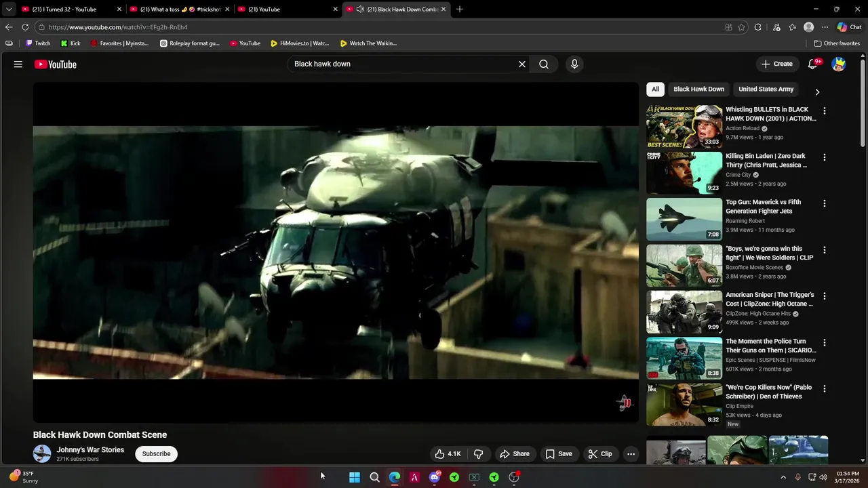Screen dimensions: 868x488
Task: Open Johnny's War Stories channel avatar
Action: (42, 454)
